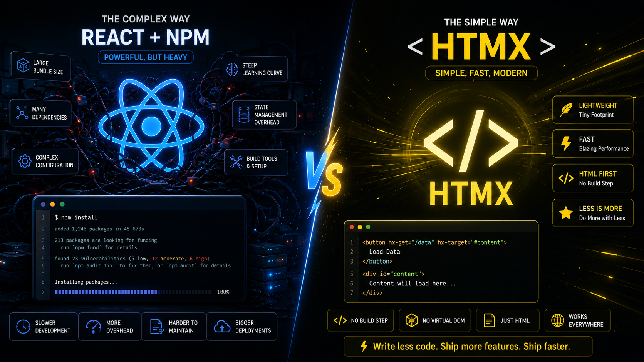This screenshot has width=644, height=362.
Task: Click the No Virtual DOM cube icon
Action: pyautogui.click(x=411, y=320)
